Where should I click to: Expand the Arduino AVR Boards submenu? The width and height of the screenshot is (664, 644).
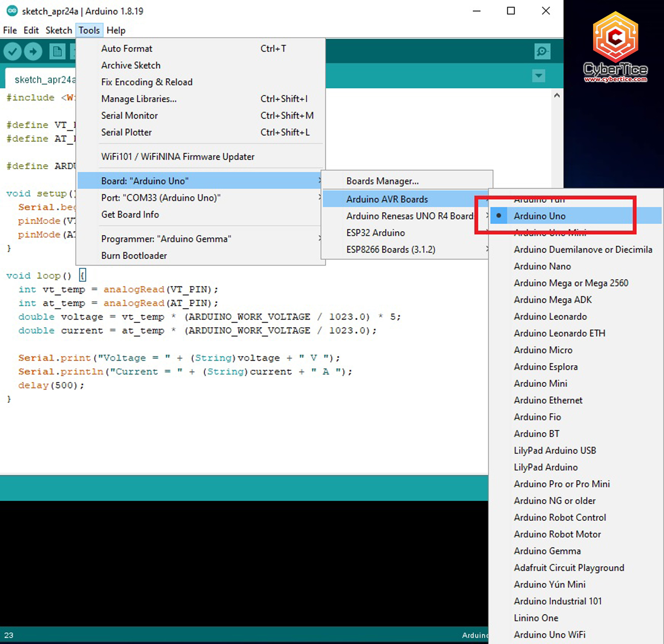click(387, 199)
